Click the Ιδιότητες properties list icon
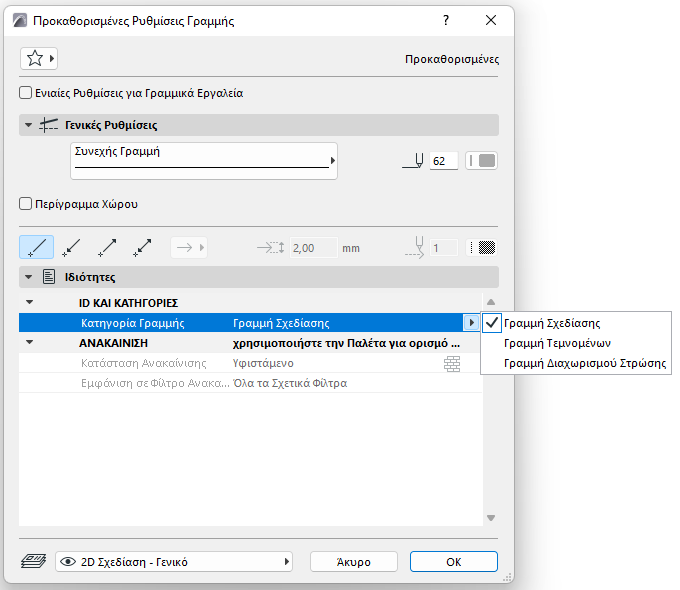Image resolution: width=680 pixels, height=590 pixels. (x=49, y=277)
